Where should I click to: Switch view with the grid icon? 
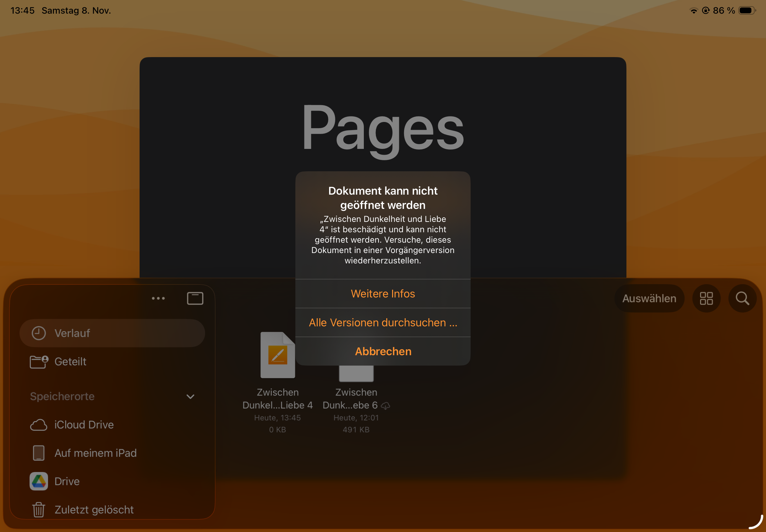[x=706, y=298]
